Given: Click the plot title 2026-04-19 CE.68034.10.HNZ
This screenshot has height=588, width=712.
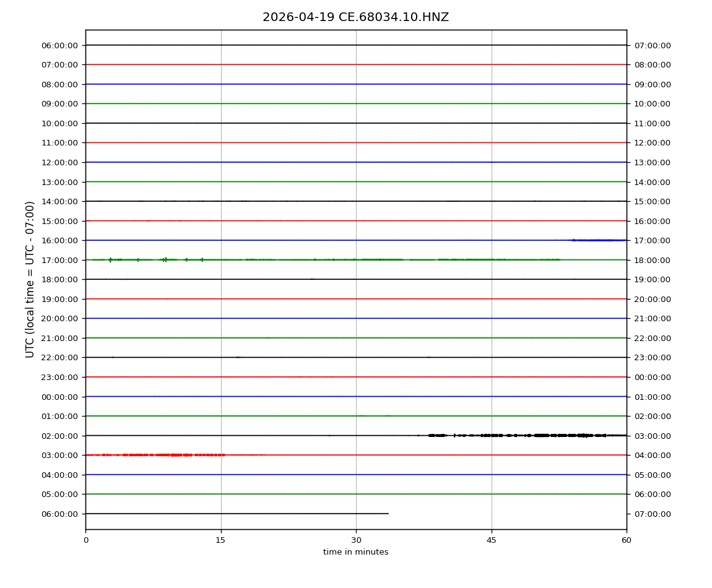Looking at the screenshot, I should point(355,17).
